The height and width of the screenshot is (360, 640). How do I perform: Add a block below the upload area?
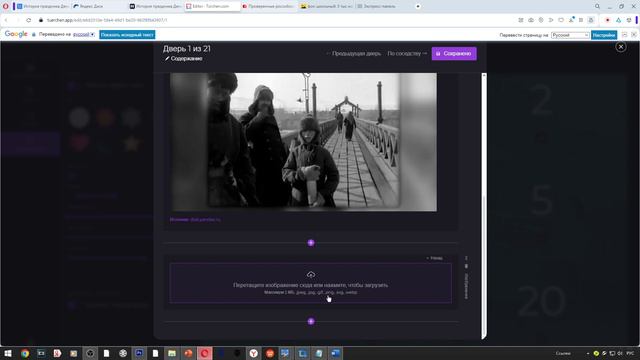pyautogui.click(x=311, y=322)
